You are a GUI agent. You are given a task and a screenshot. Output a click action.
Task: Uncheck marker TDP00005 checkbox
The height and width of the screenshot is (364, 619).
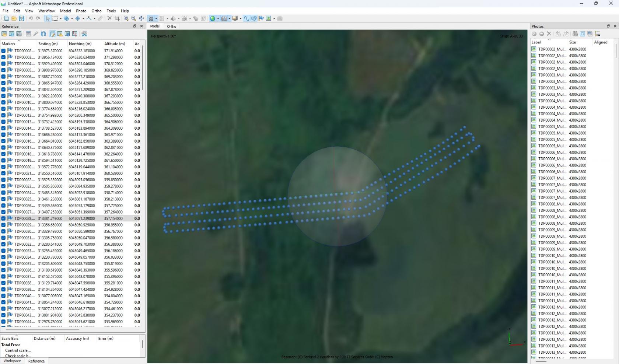[x=3, y=70]
